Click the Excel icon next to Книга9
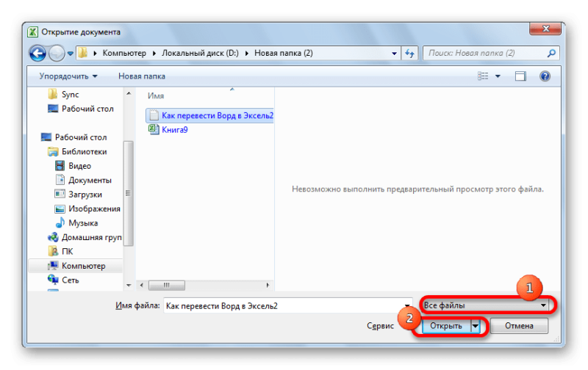The image size is (588, 370). tap(153, 130)
